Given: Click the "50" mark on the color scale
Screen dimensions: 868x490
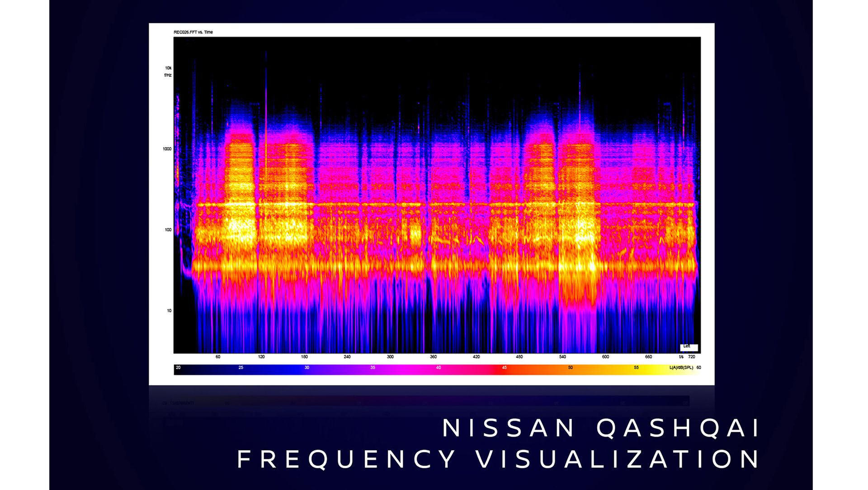Looking at the screenshot, I should coord(570,368).
